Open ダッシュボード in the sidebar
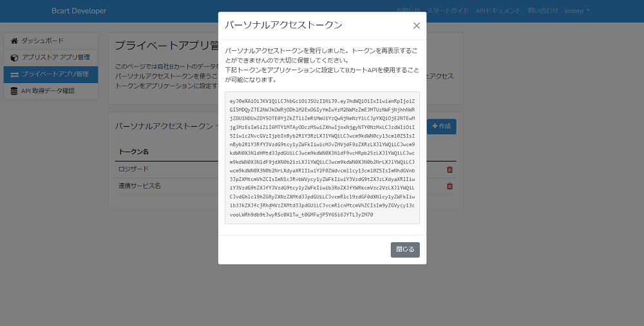The height and width of the screenshot is (326, 644). (51, 41)
